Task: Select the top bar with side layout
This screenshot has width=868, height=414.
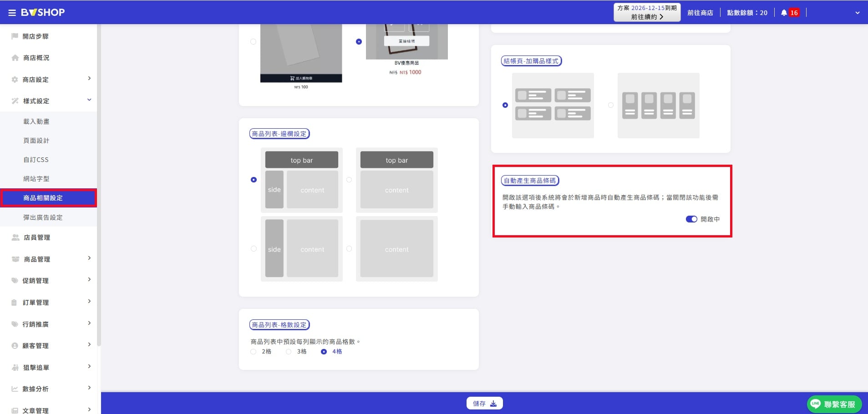Action: click(x=254, y=180)
